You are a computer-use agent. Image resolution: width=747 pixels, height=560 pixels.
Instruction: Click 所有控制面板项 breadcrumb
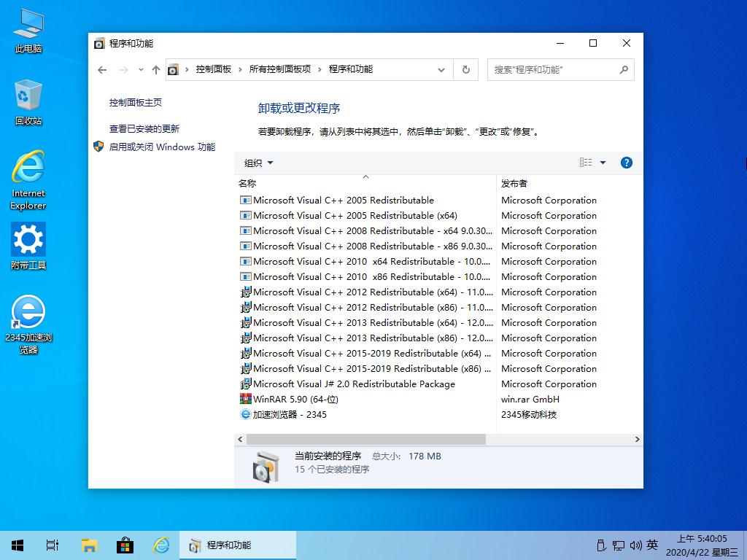pos(279,69)
